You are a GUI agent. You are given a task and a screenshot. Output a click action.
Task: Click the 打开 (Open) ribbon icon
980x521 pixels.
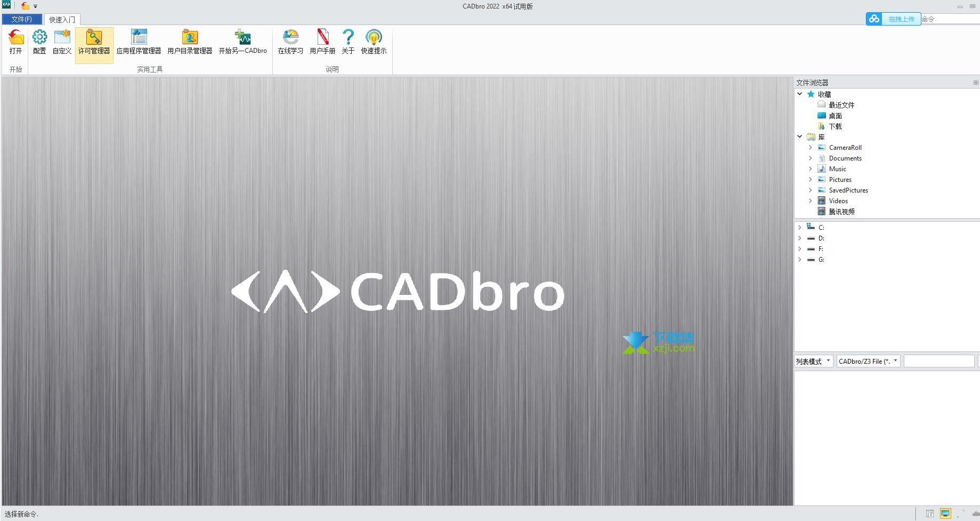tap(16, 42)
